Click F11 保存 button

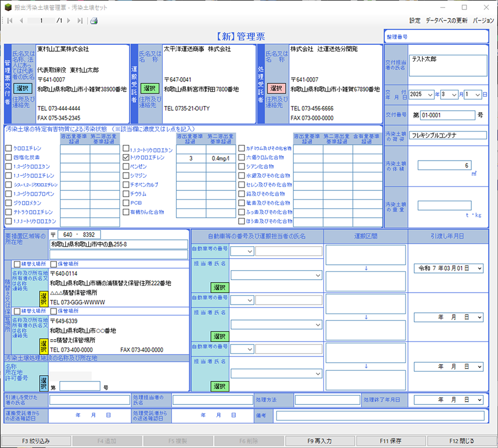390,441
